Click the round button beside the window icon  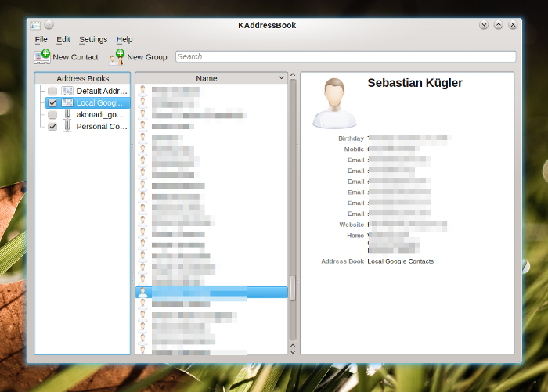pos(49,25)
